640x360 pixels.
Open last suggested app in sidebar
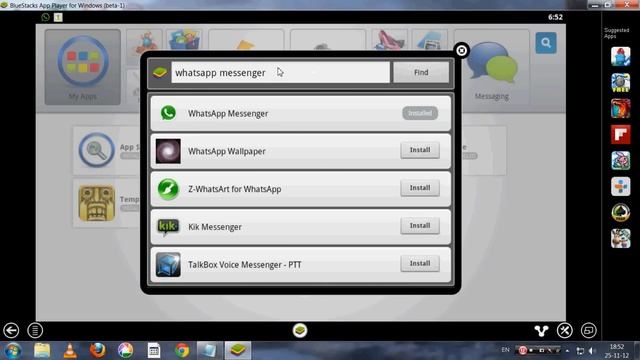click(620, 239)
